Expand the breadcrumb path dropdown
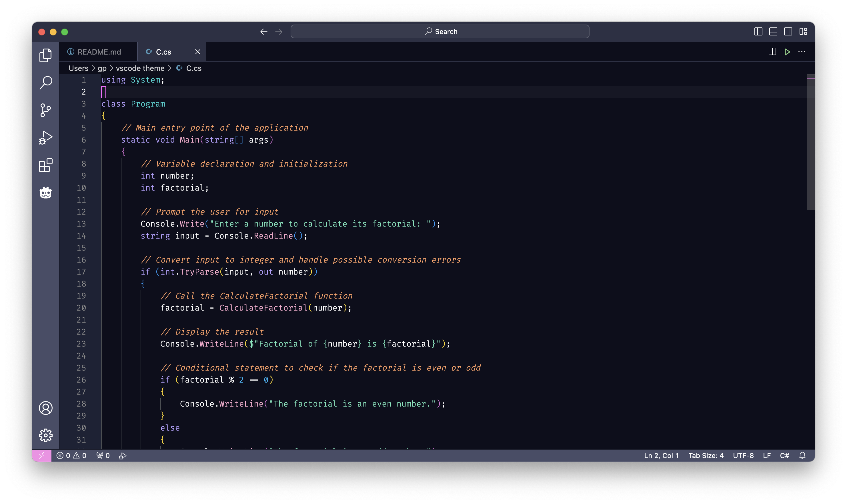The image size is (847, 504). click(194, 68)
